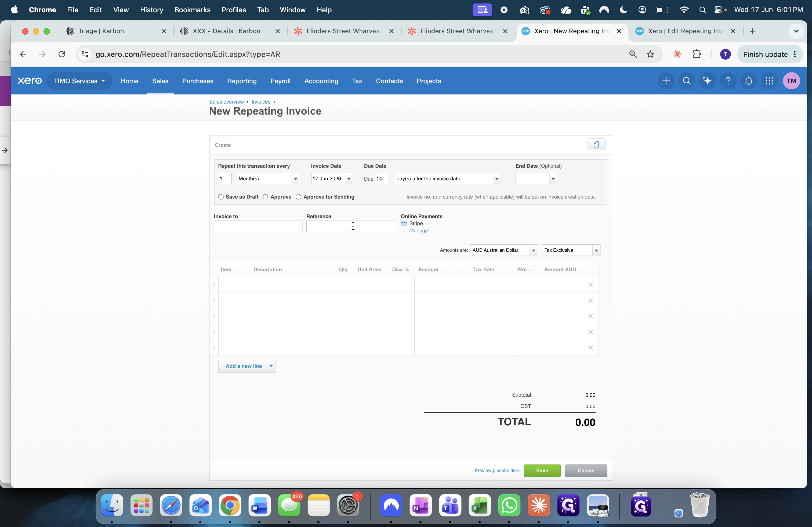Go back to the previous page
812x527 pixels.
[23, 54]
